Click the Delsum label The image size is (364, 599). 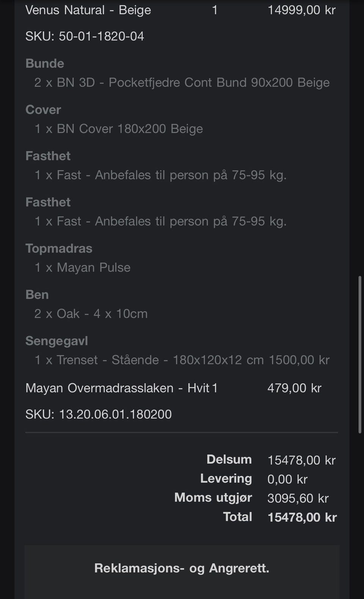pyautogui.click(x=229, y=459)
